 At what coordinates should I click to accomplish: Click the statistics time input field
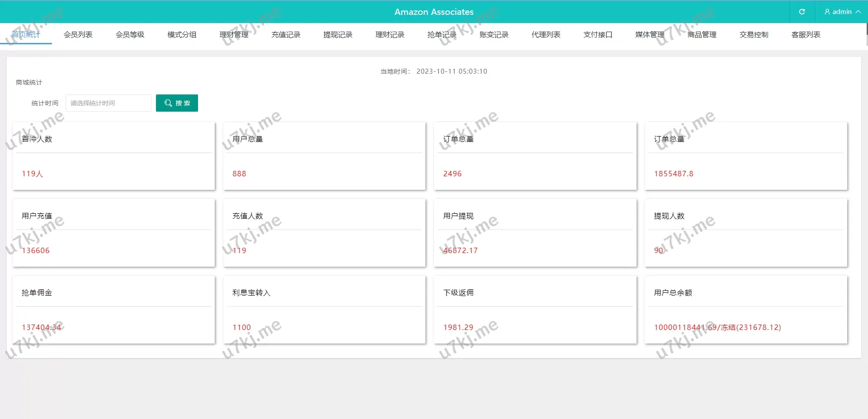pyautogui.click(x=108, y=103)
